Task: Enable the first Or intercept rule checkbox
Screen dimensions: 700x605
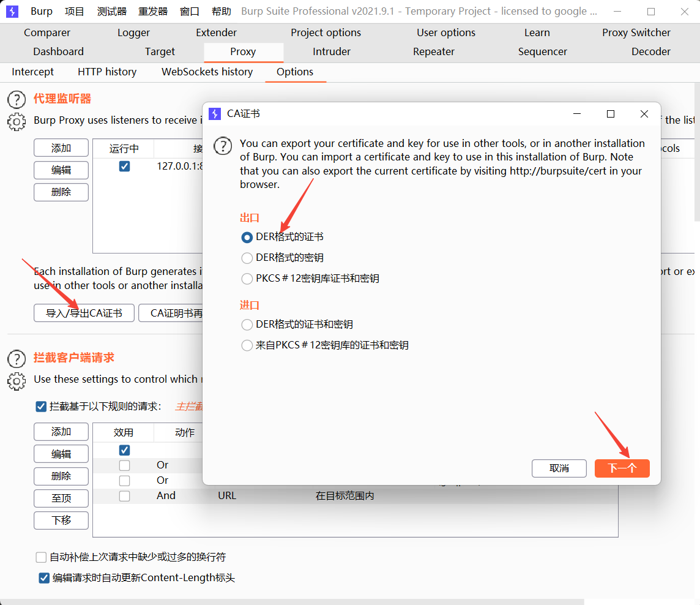Action: [125, 465]
